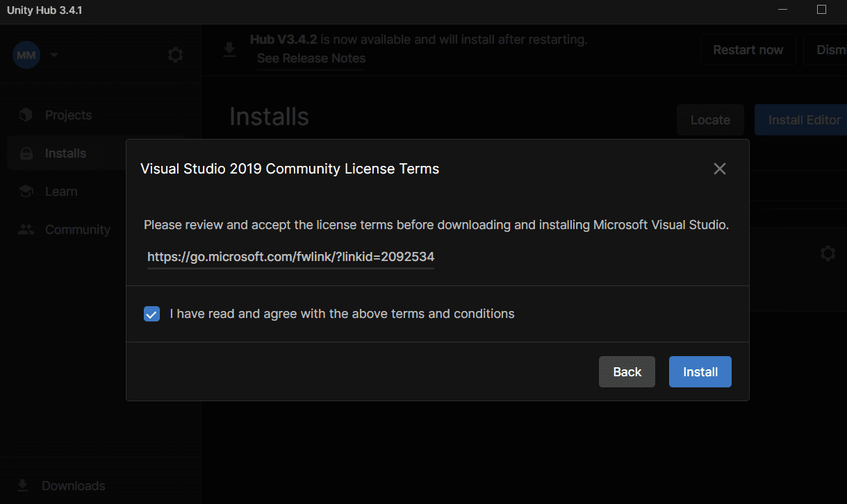Open the Microsoft license terms link
847x504 pixels.
click(x=290, y=257)
